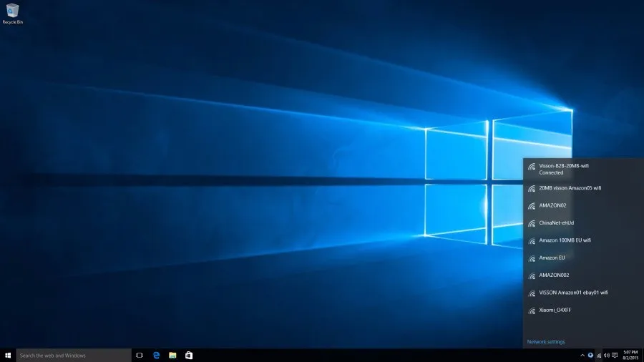Pick the Amazon EU network
This screenshot has height=362, width=644.
click(x=583, y=258)
